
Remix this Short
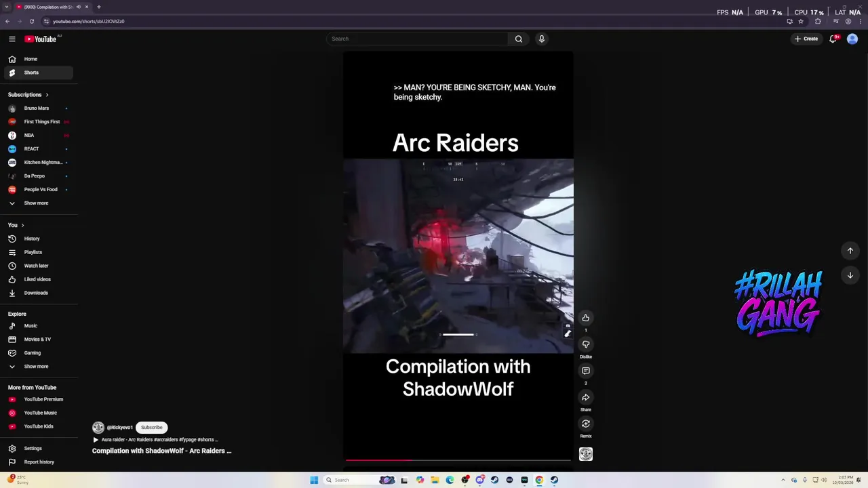586,424
